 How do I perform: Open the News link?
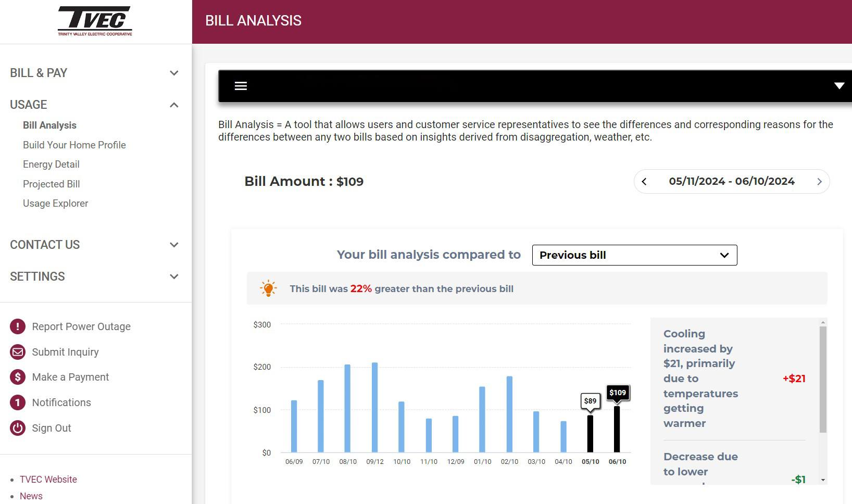click(31, 496)
